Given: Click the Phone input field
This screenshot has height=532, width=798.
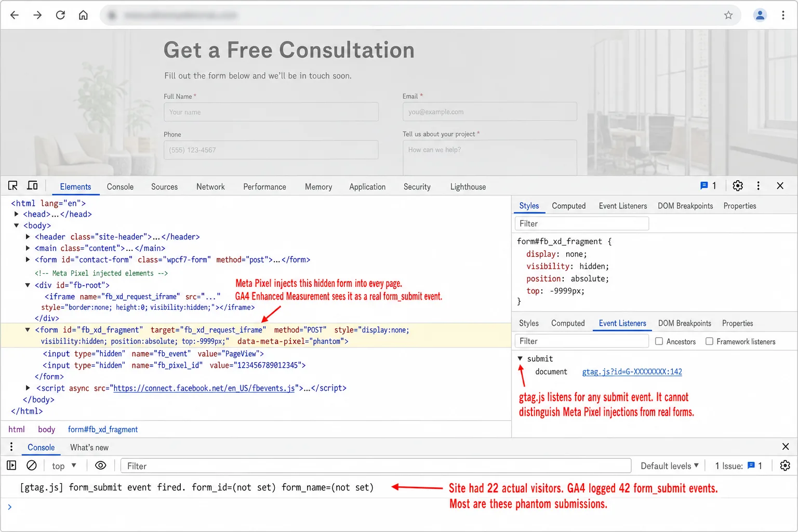Looking at the screenshot, I should (x=271, y=150).
